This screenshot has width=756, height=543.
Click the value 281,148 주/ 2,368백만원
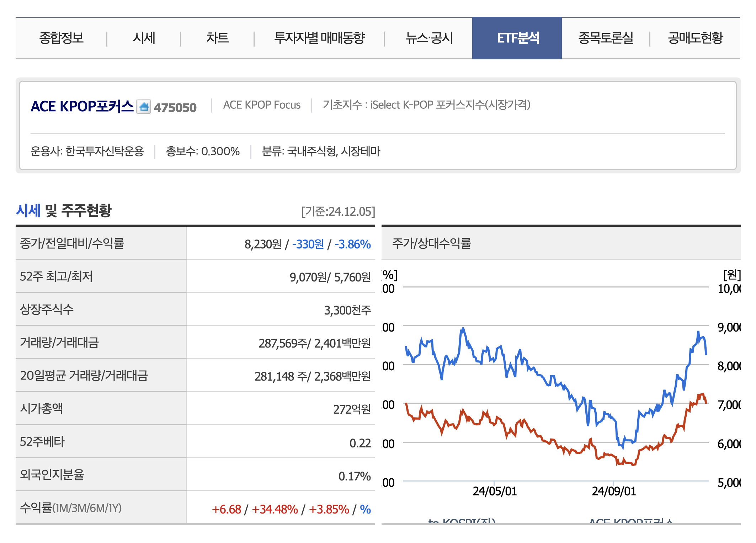[313, 376]
